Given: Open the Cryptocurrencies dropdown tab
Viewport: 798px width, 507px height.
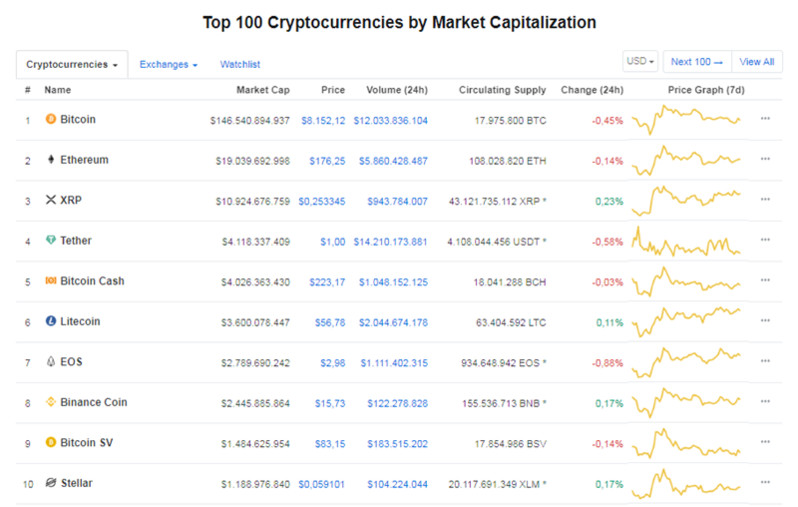Looking at the screenshot, I should [x=72, y=65].
